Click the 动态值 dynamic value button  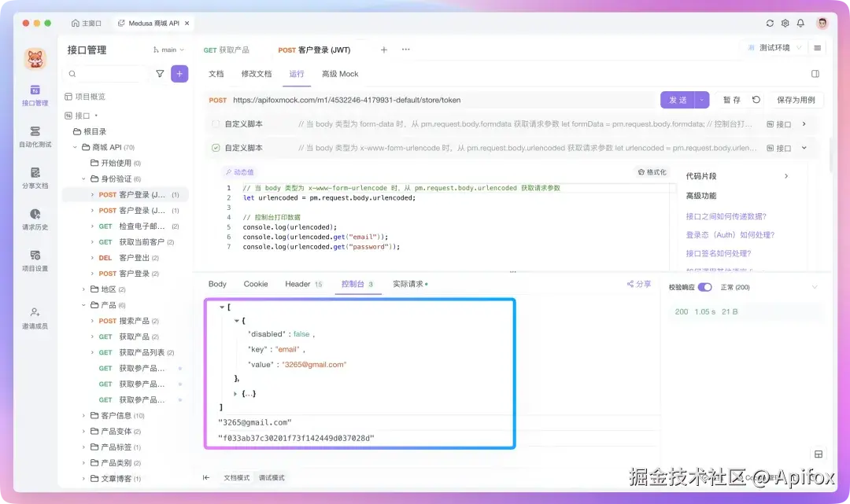(239, 172)
